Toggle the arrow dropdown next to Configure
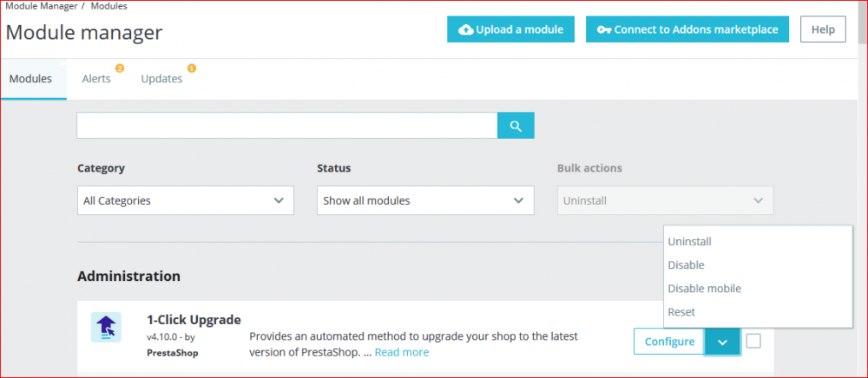The image size is (868, 378). [722, 342]
